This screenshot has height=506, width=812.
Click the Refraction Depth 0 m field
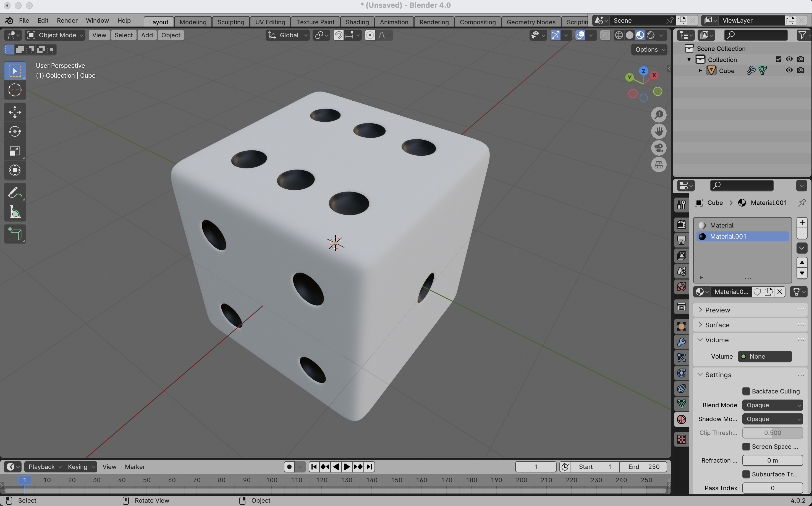pos(772,460)
